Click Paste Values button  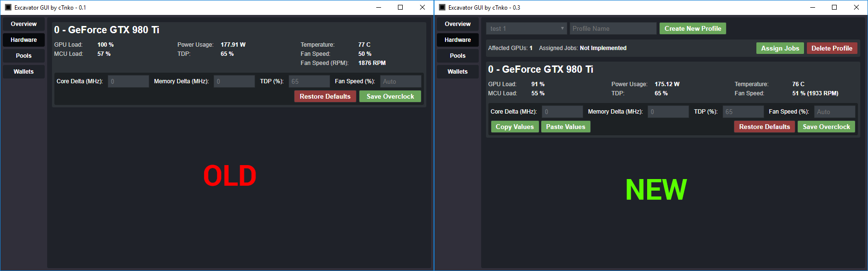566,127
